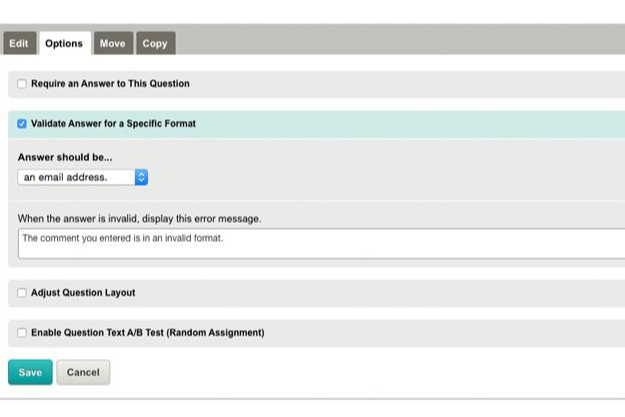Uncheck the Validate Answer checkbox
Image resolution: width=625 pixels, height=417 pixels.
[22, 124]
